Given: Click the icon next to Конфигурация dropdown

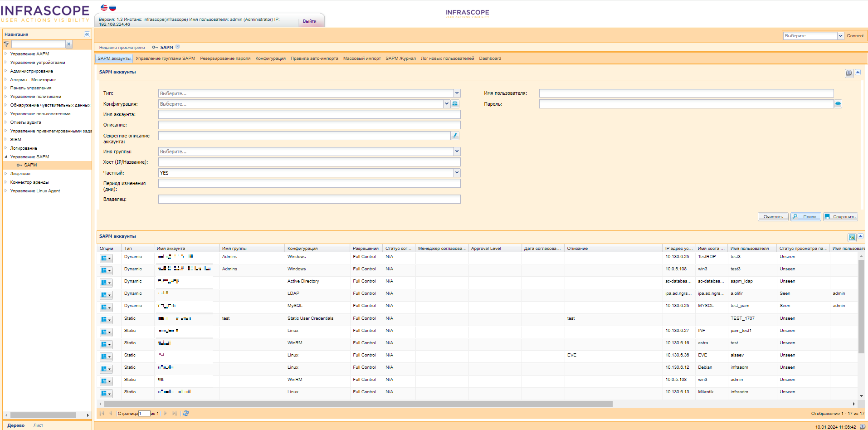Looking at the screenshot, I should [455, 104].
